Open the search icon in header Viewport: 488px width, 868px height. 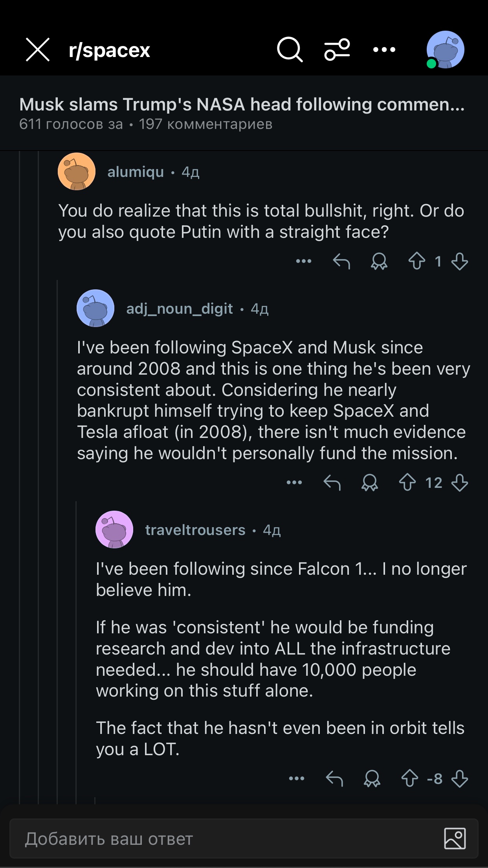(290, 50)
